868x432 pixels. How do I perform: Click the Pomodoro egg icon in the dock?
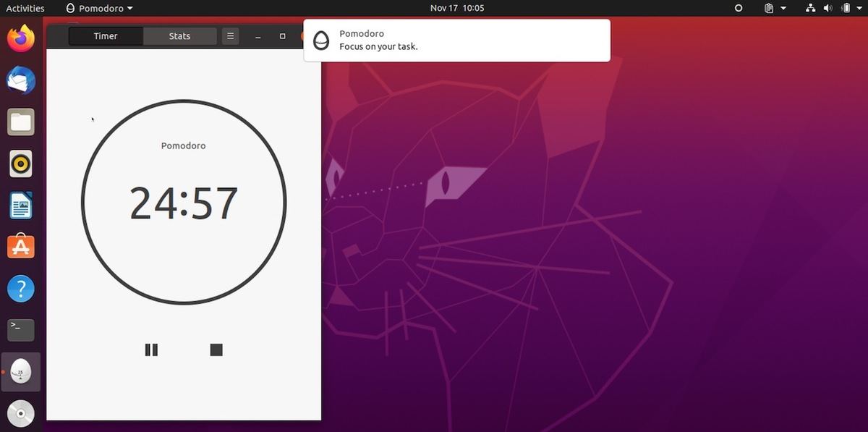coord(21,372)
